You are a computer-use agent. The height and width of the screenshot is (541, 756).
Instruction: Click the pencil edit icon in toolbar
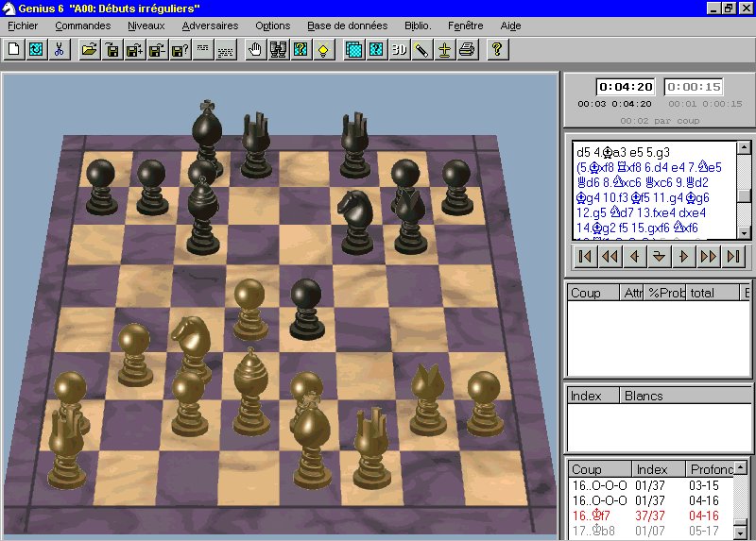[x=421, y=49]
